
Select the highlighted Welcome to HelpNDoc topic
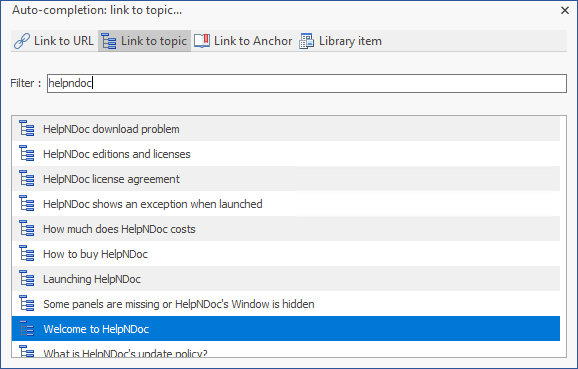pyautogui.click(x=286, y=328)
